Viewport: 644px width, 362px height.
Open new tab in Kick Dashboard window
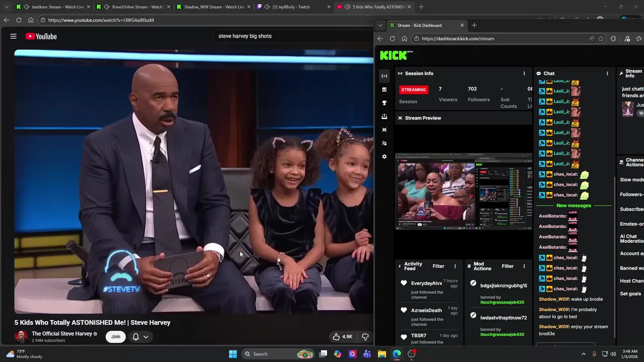pos(474,25)
